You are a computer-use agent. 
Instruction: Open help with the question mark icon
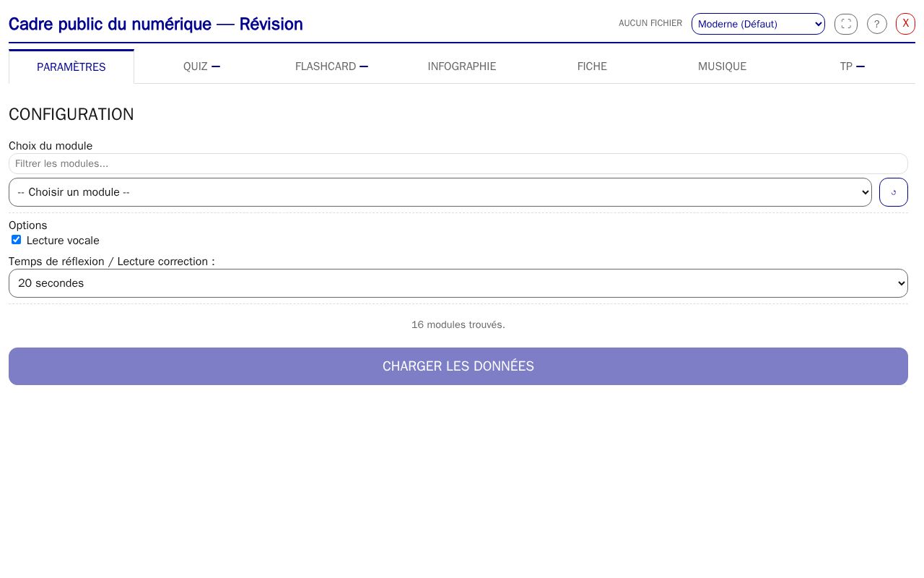click(x=876, y=24)
